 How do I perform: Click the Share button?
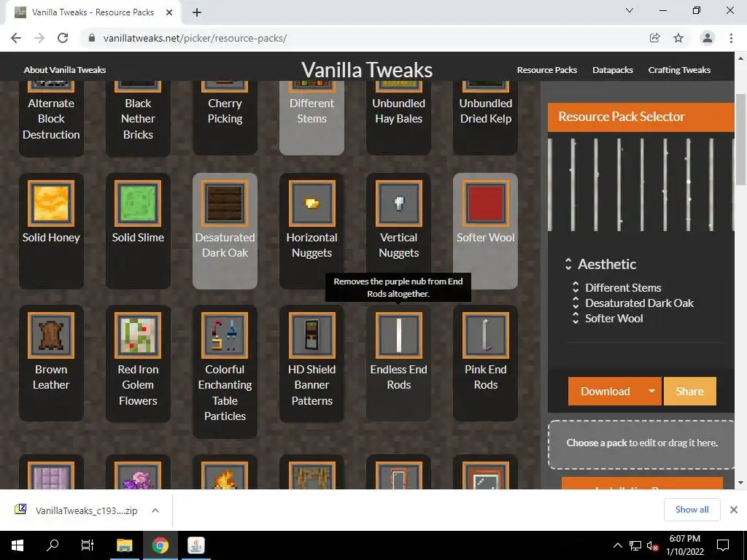click(x=689, y=391)
